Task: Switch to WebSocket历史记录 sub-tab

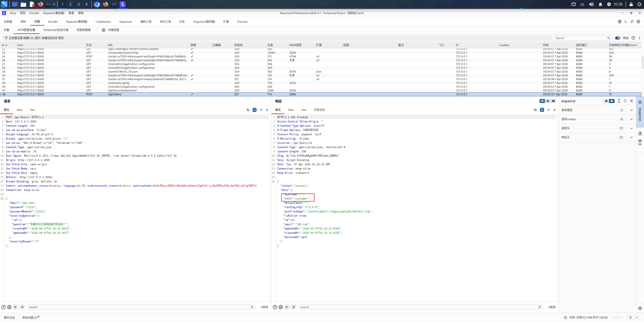Action: 56,30
